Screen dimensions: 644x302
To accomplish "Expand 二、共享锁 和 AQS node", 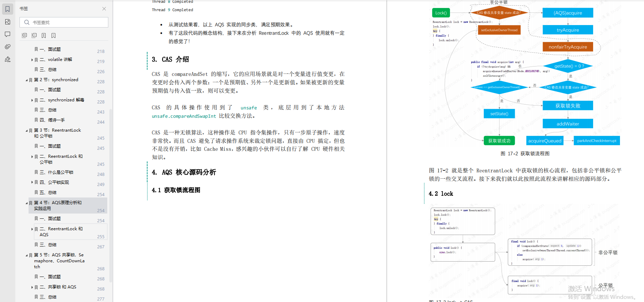I will tap(32, 287).
